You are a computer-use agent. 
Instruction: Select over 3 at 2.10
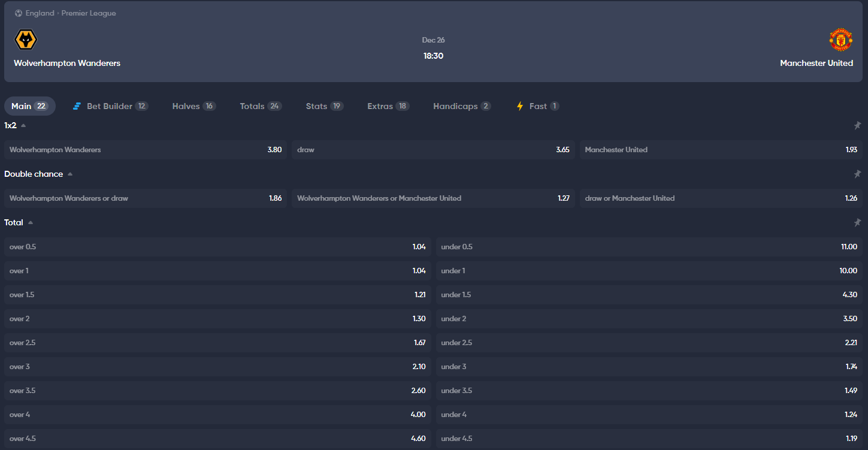(217, 367)
